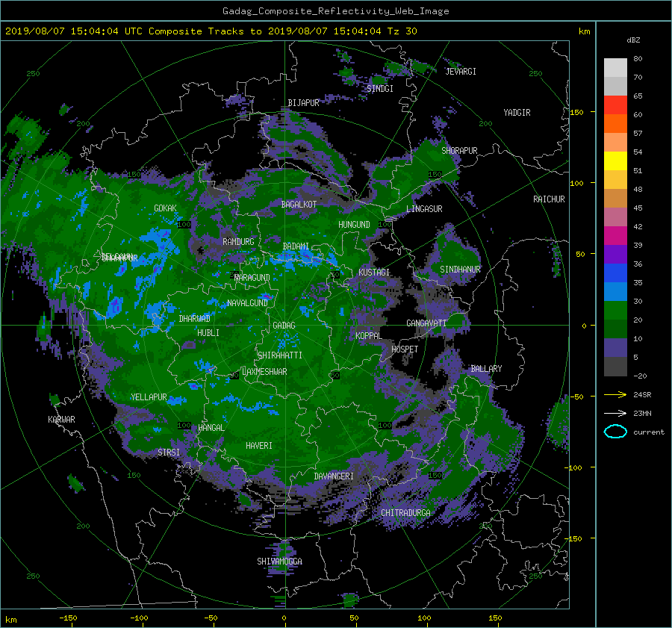The image size is (672, 628).
Task: Click the SHORAPUR city label
Action: [x=459, y=151]
